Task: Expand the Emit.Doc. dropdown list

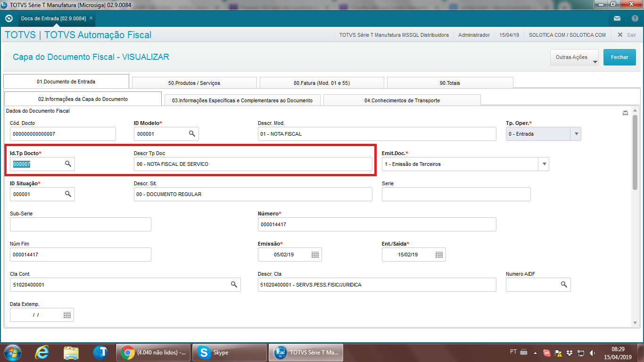Action: click(x=544, y=164)
